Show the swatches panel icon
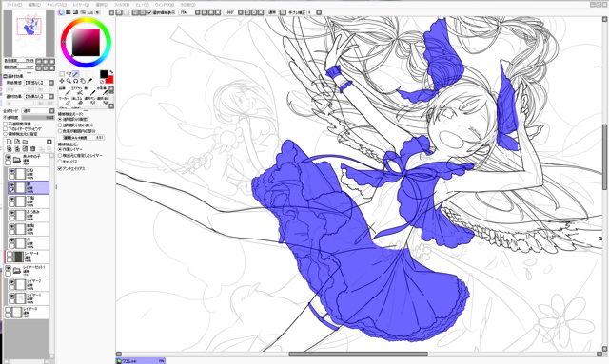 click(90, 12)
